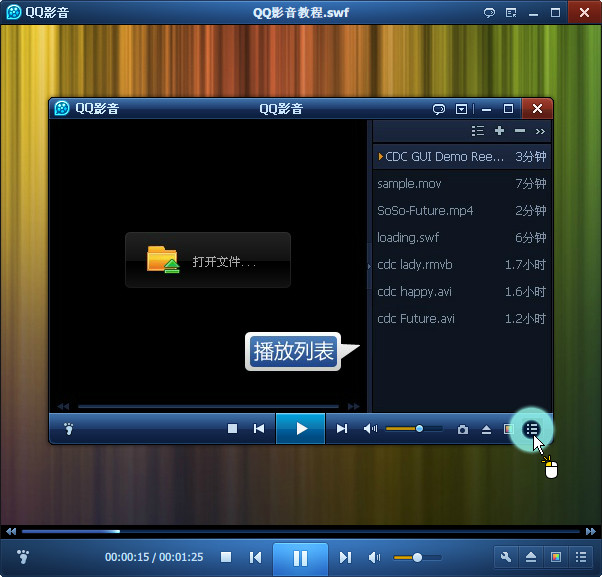Open the dropdown menu icon in inner title bar
This screenshot has height=577, width=602.
[x=461, y=109]
